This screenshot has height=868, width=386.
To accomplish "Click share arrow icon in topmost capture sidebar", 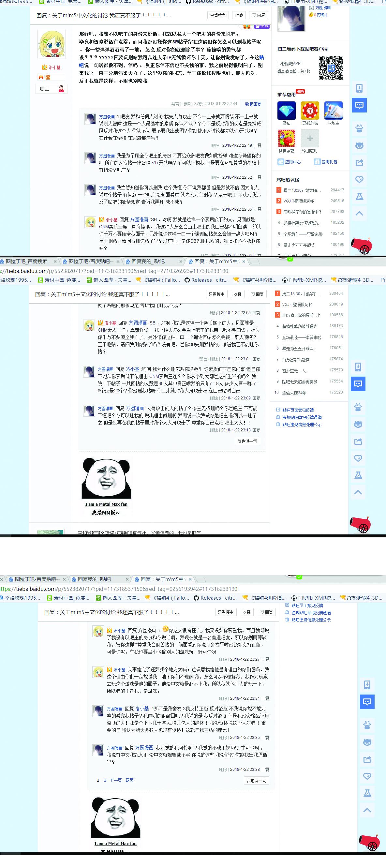I will tap(359, 162).
